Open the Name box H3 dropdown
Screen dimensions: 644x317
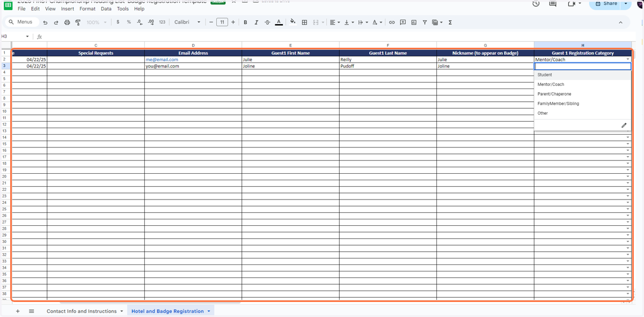tap(28, 36)
